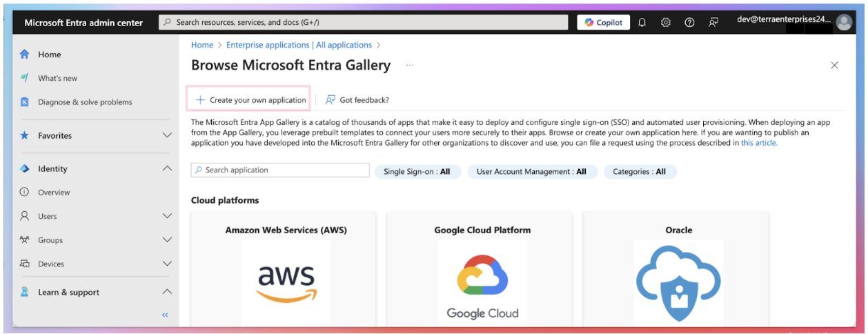
Task: Click the Devices icon in the sidebar
Action: (25, 264)
